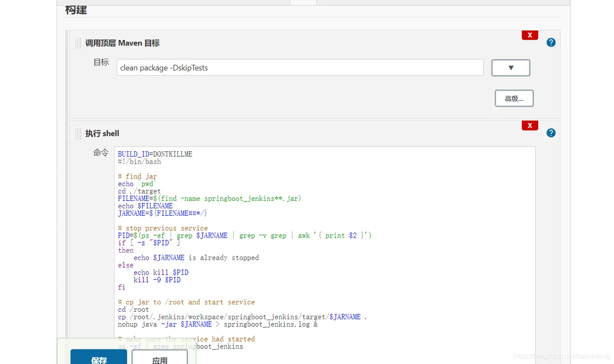
Task: Open help for the Maven target step
Action: (551, 43)
